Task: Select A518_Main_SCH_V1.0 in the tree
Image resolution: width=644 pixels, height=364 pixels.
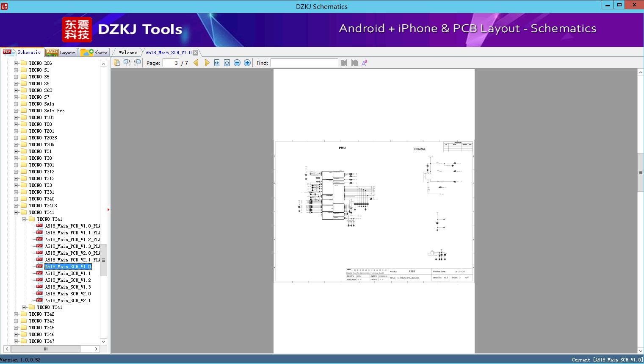Action: click(68, 267)
